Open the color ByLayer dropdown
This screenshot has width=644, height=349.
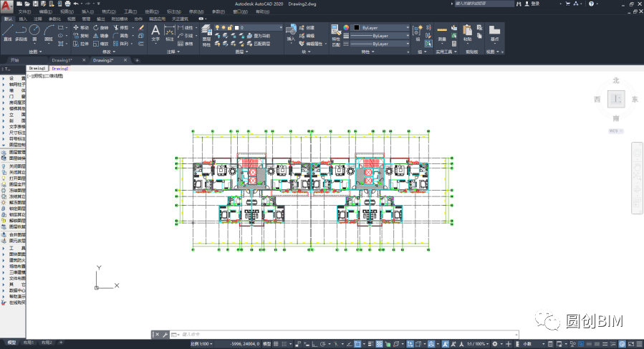pyautogui.click(x=380, y=27)
